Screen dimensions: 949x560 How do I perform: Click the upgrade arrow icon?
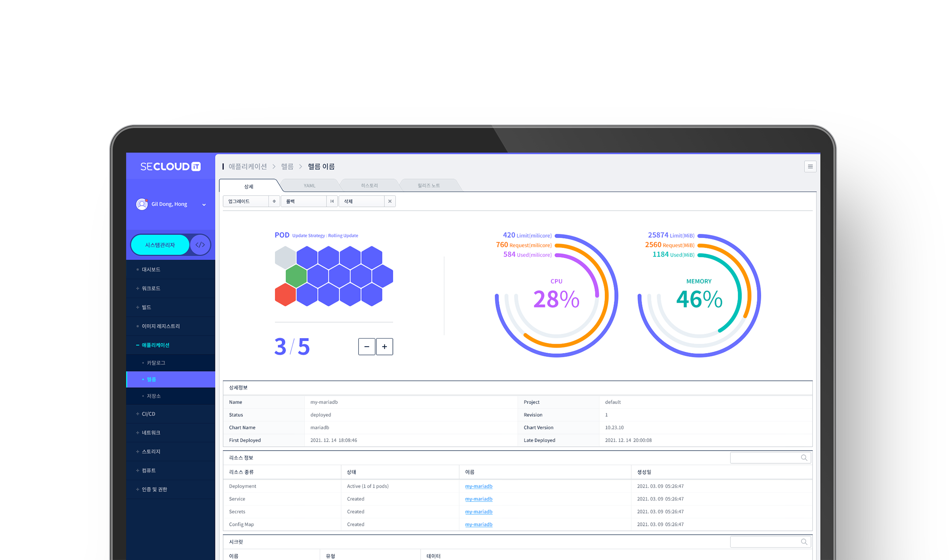274,201
